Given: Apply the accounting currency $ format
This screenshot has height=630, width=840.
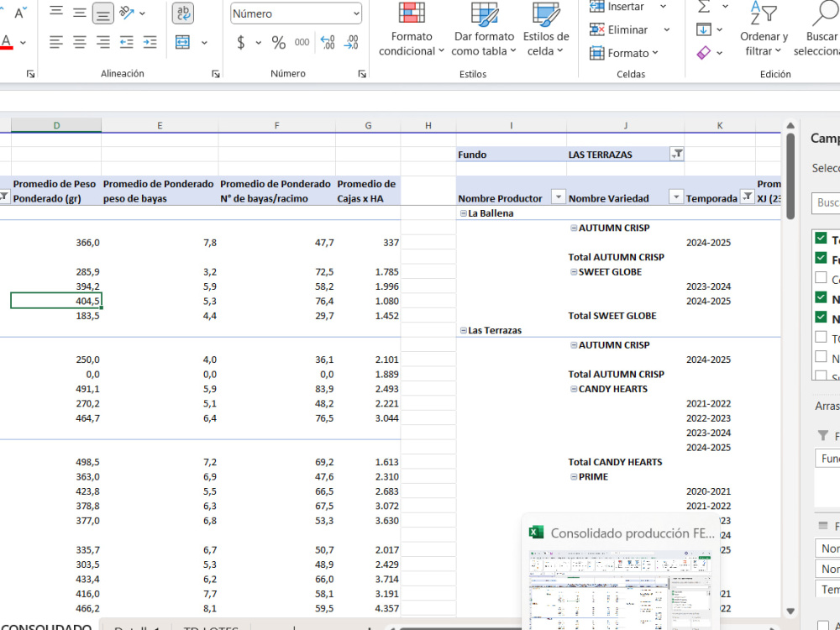Looking at the screenshot, I should 241,42.
